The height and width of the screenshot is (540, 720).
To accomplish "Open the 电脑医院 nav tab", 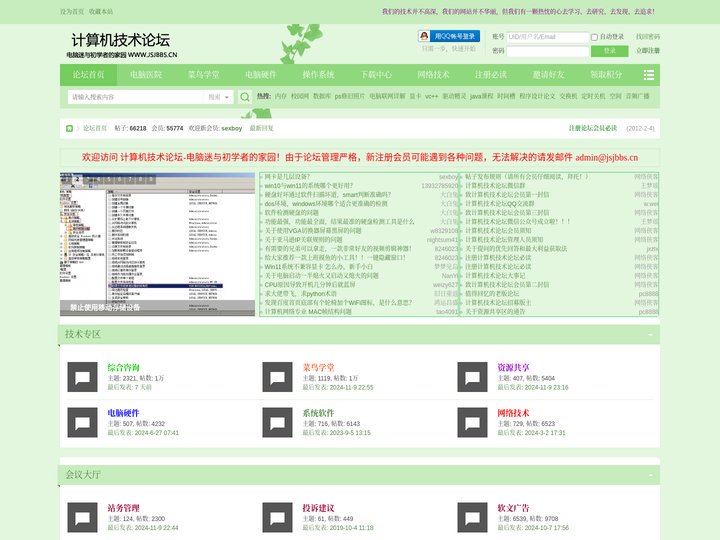I will 146,75.
